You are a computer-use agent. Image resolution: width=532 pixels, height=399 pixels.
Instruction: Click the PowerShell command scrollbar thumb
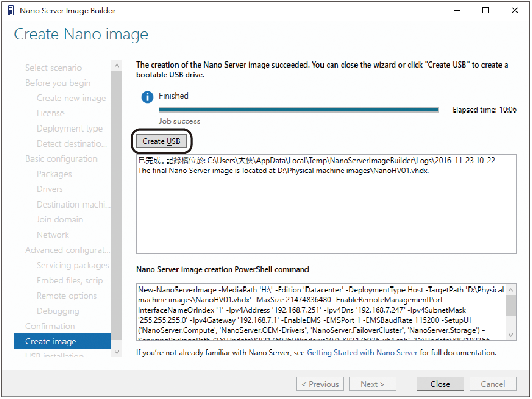click(511, 305)
